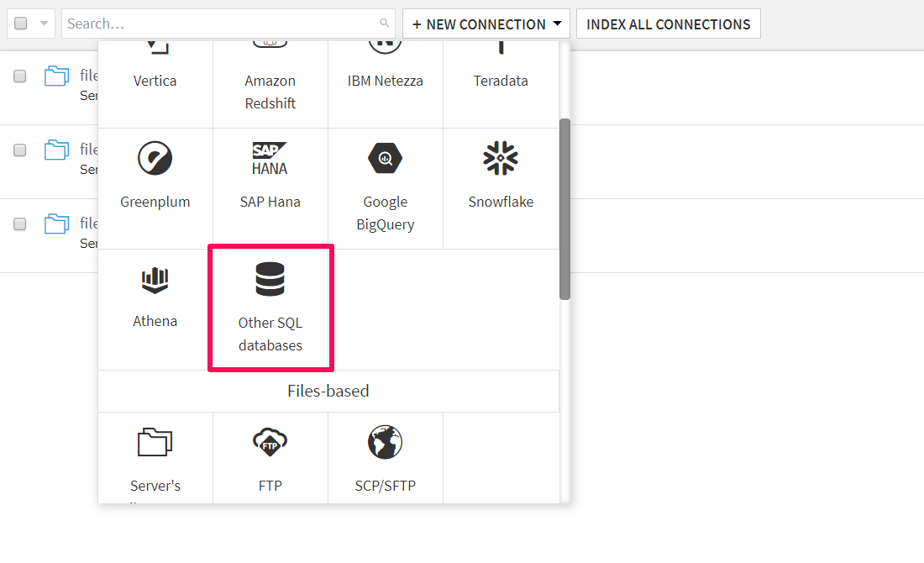Choose the Athena connection icon
This screenshot has height=563, width=924.
(155, 280)
